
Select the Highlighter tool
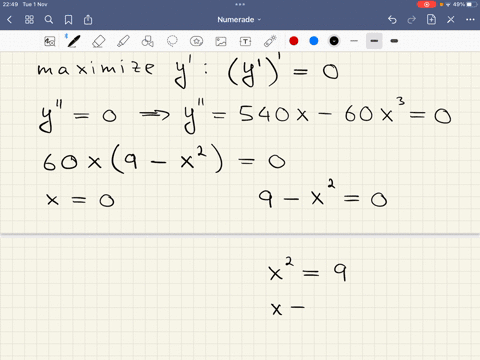pyautogui.click(x=123, y=41)
